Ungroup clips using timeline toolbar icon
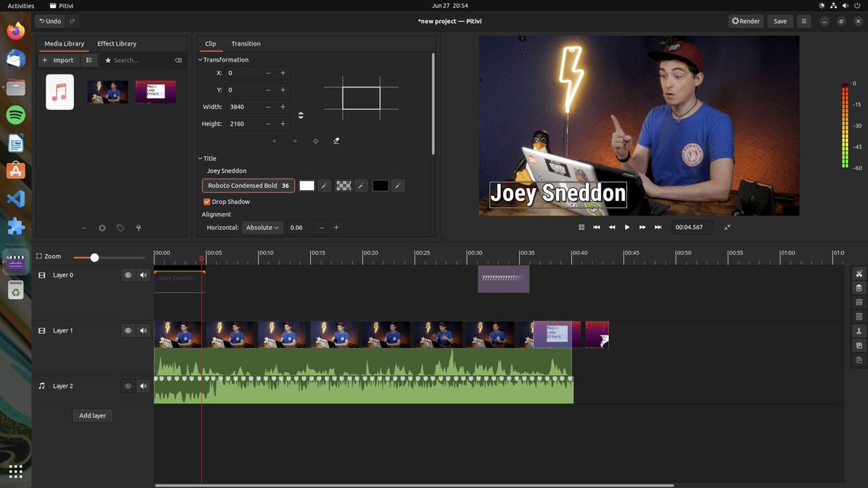Screen dimensions: 868x488 coord(859,317)
